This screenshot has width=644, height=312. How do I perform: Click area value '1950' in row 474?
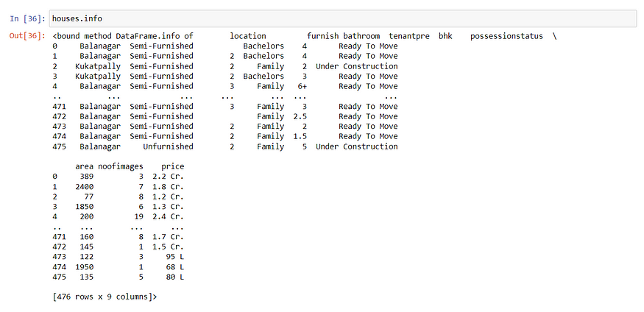tap(84, 267)
